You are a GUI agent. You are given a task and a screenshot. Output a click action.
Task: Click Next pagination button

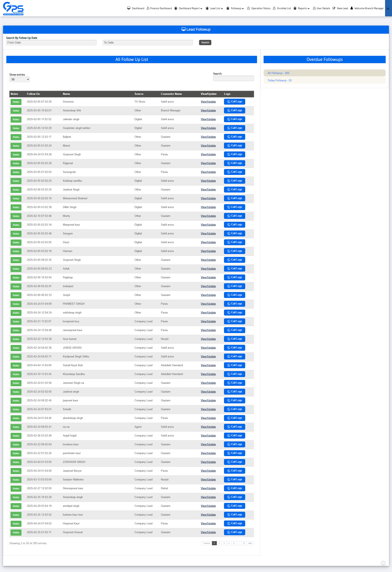(x=250, y=543)
